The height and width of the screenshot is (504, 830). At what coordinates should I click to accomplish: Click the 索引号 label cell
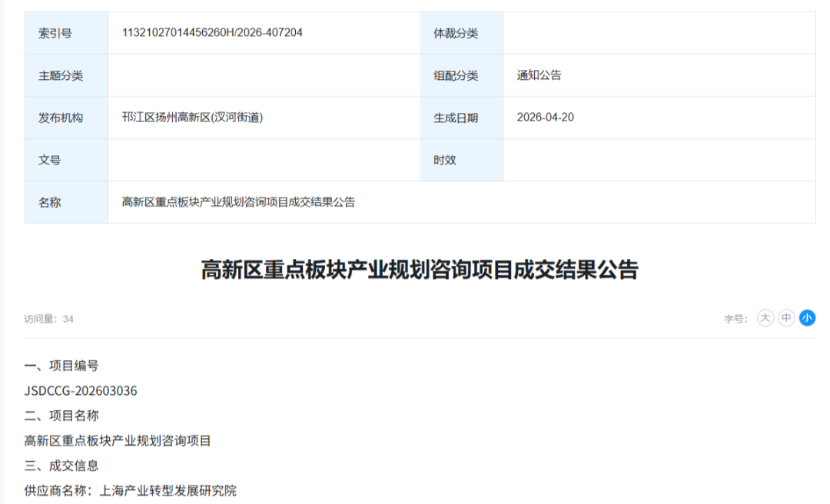[66, 33]
